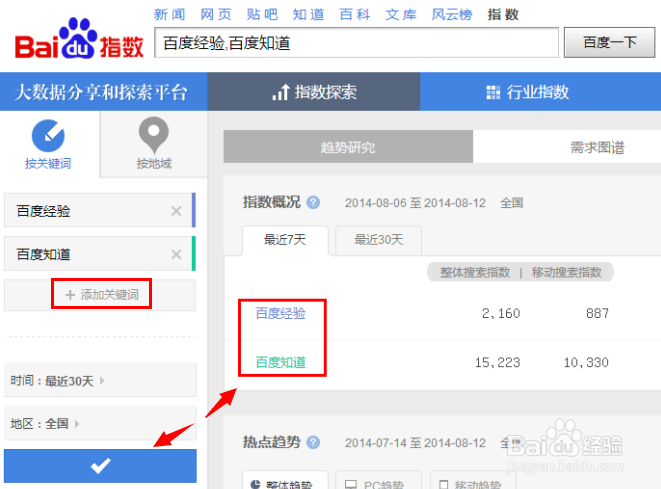Expand the 地区：全国 selector
Screen dimensions: 661x489
coord(100,424)
